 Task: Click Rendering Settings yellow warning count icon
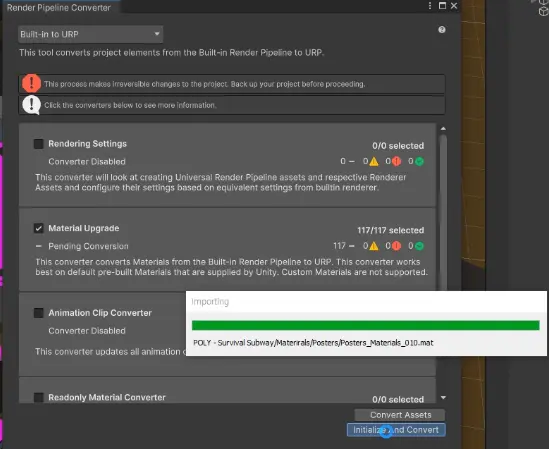click(374, 161)
